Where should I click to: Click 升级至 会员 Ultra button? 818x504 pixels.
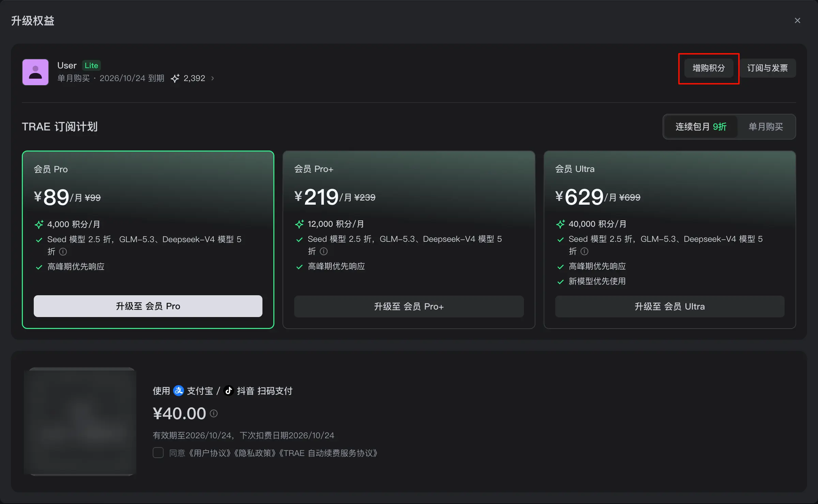pos(669,306)
